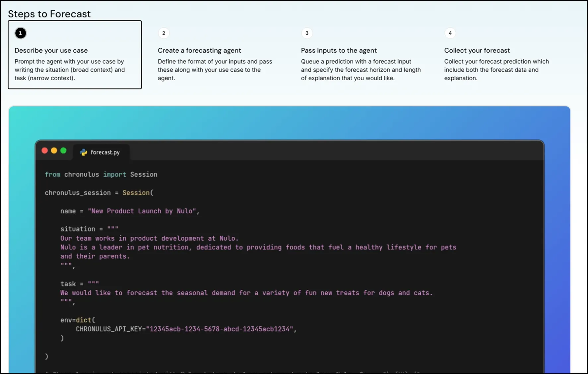Image resolution: width=588 pixels, height=374 pixels.
Task: Open the 'Describe your use case' step
Action: (51, 50)
